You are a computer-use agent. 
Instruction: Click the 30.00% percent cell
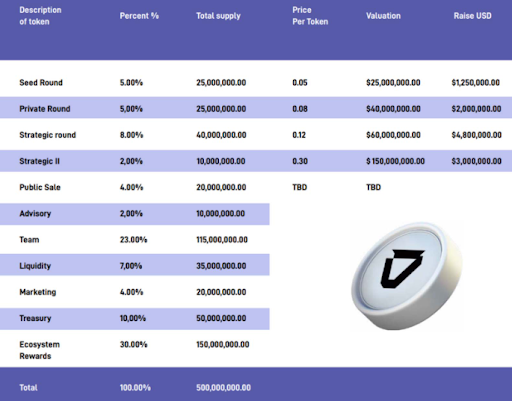click(133, 345)
